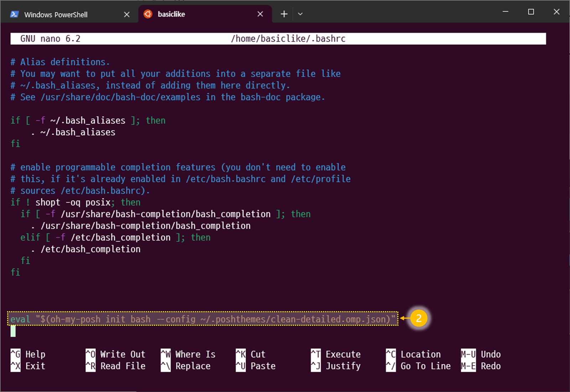Click the '# enable programmable completion features' comment
The image size is (570, 392).
click(178, 167)
